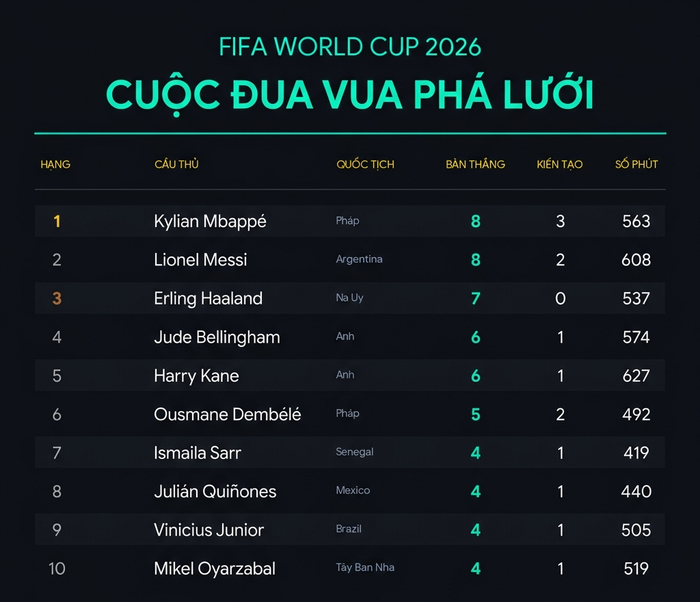Click the BÀN THẮNG column header
The width and height of the screenshot is (700, 602).
(x=476, y=164)
